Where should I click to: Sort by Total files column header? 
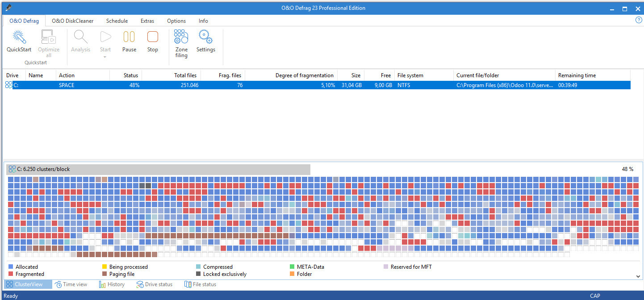pyautogui.click(x=171, y=75)
